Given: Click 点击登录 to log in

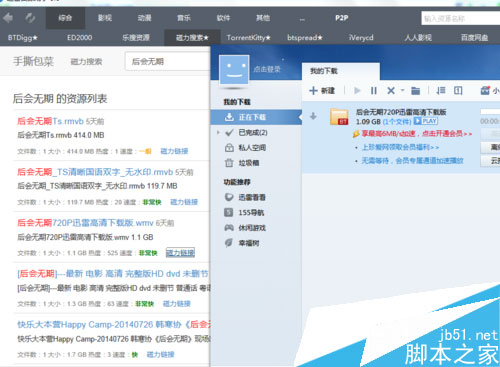Looking at the screenshot, I should [x=267, y=69].
